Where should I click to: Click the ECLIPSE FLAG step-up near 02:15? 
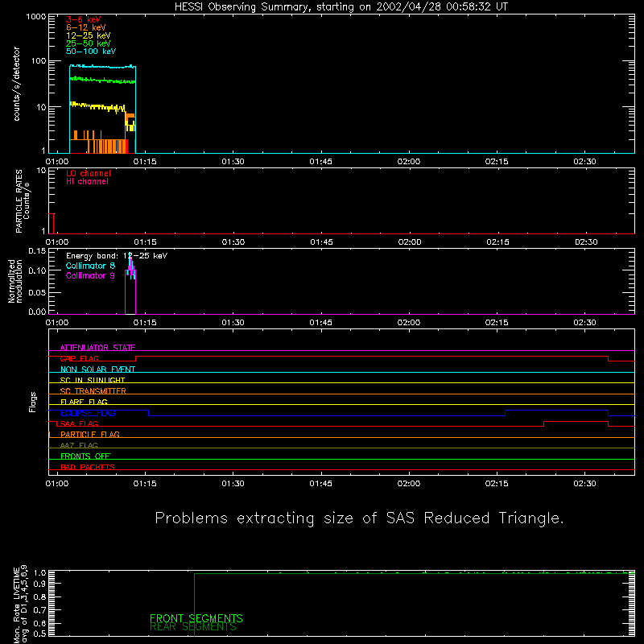click(x=506, y=413)
